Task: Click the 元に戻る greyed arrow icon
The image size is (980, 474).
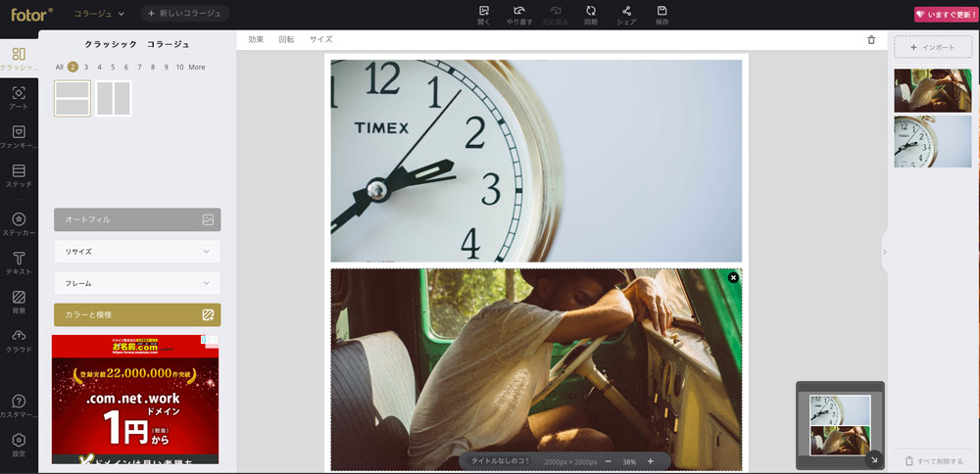Action: point(555,15)
